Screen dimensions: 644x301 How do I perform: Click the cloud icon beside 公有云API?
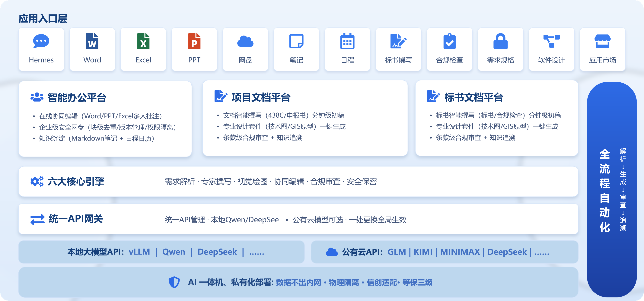pyautogui.click(x=332, y=252)
